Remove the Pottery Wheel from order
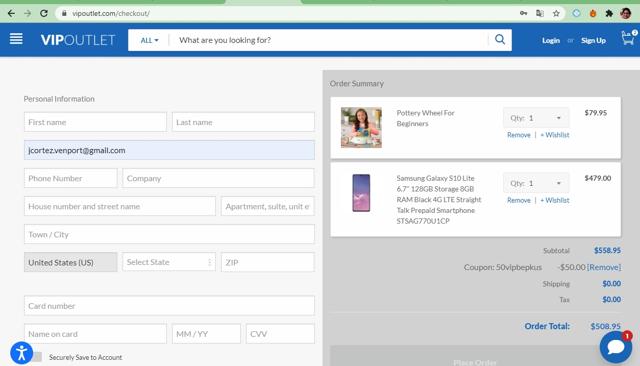 519,135
